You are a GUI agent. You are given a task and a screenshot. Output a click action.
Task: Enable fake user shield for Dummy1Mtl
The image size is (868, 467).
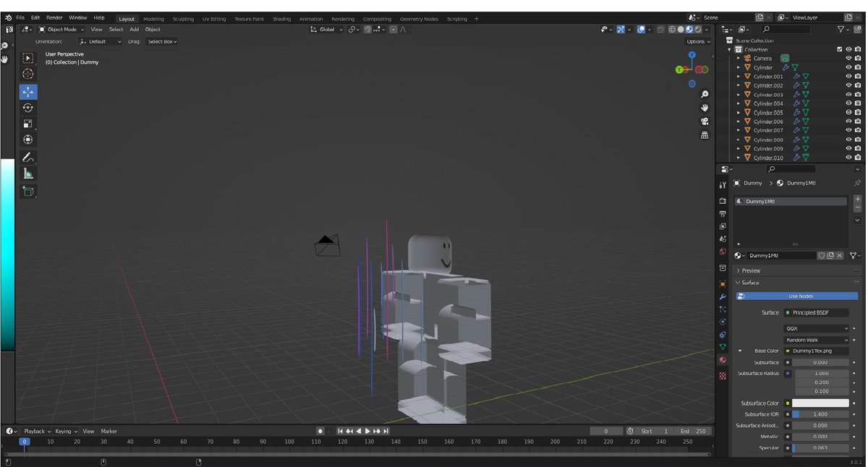[822, 256]
